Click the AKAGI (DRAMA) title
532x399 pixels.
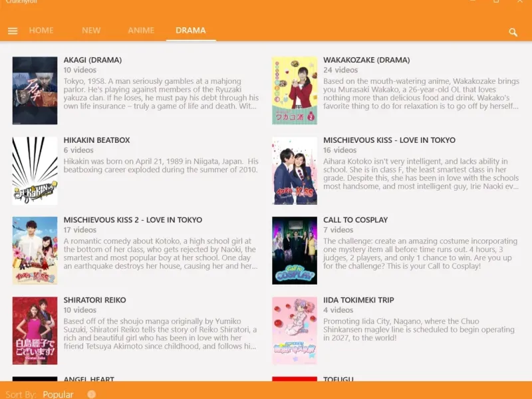[x=92, y=60]
